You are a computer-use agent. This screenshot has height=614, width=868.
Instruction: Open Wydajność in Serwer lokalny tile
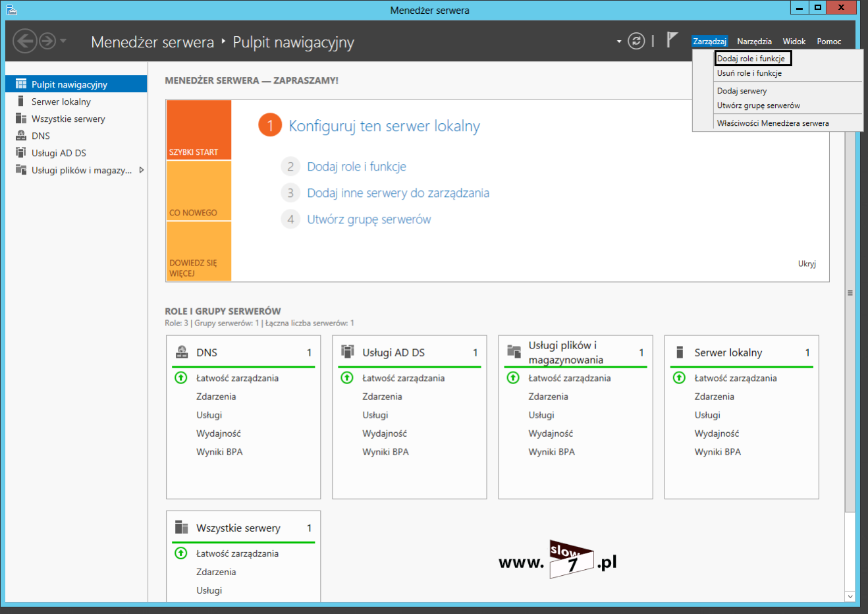click(717, 433)
